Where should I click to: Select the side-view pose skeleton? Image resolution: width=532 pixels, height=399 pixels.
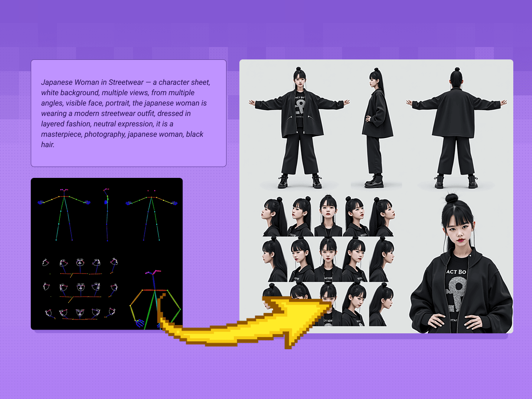[106, 214]
